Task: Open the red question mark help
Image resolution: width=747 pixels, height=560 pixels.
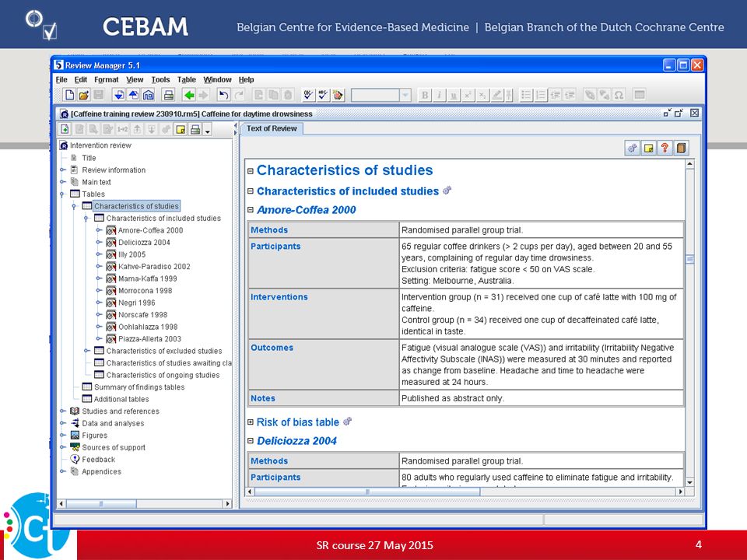Action: pyautogui.click(x=665, y=148)
